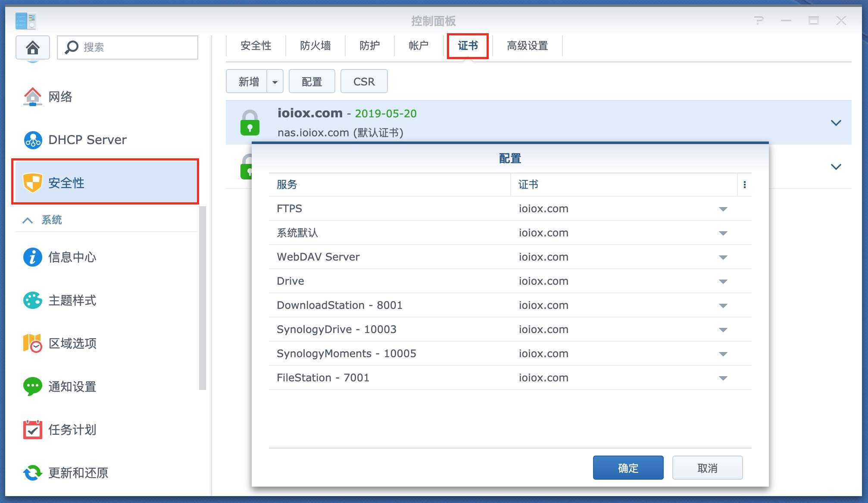Open certificate dropdown for FileStation - 7001
The height and width of the screenshot is (503, 868).
(723, 378)
